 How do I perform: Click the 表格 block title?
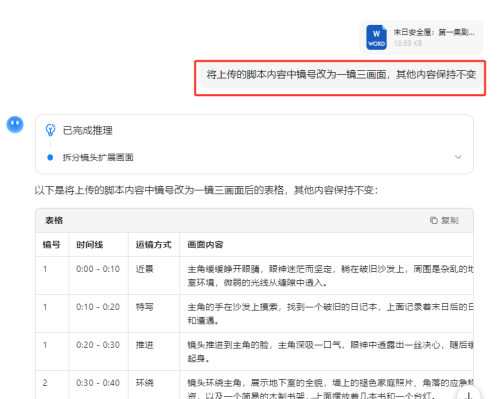point(54,220)
